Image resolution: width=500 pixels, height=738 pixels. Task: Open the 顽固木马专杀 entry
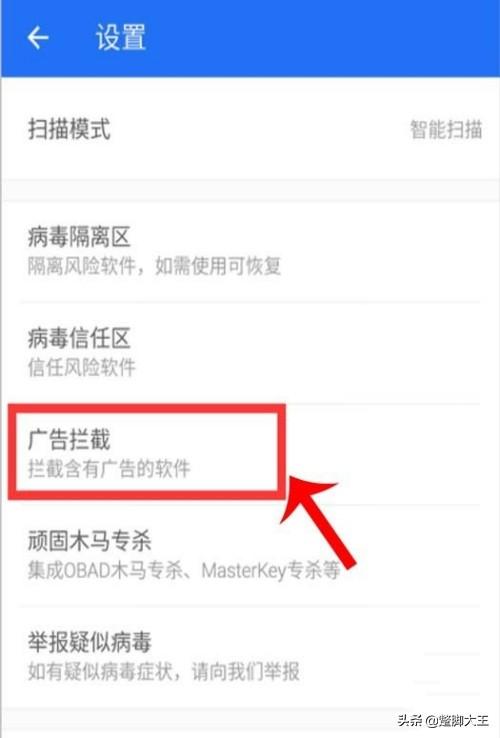click(250, 555)
